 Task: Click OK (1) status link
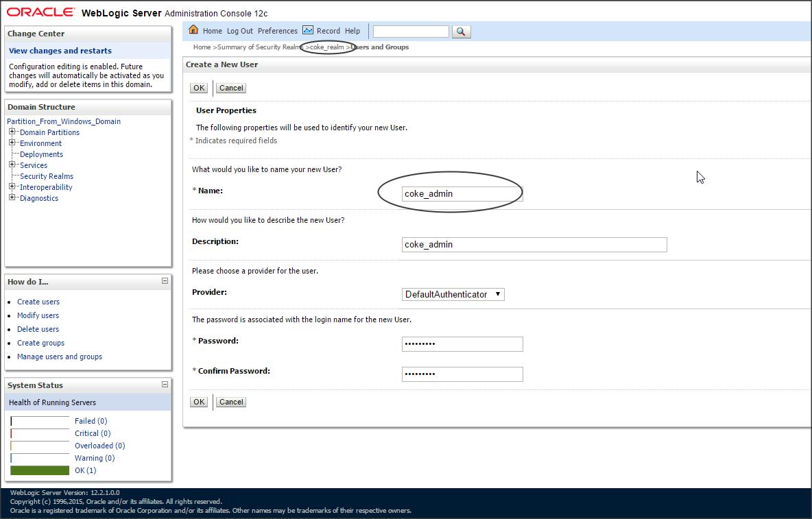(86, 470)
